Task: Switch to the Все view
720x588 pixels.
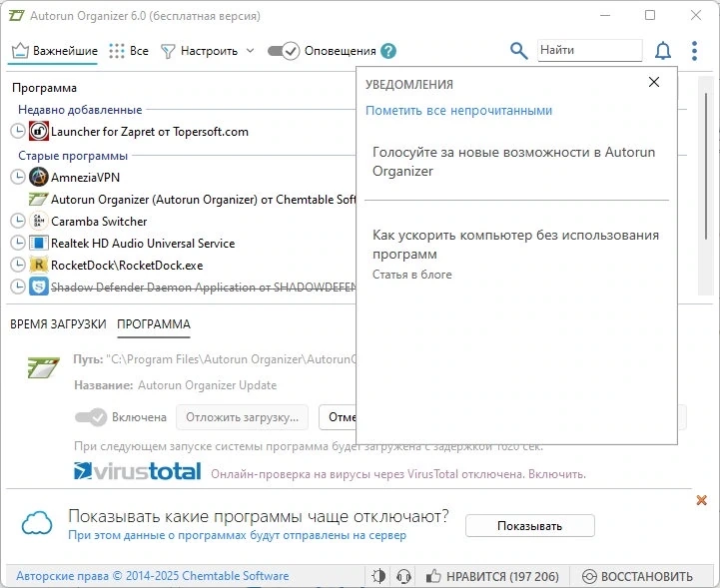Action: (129, 51)
